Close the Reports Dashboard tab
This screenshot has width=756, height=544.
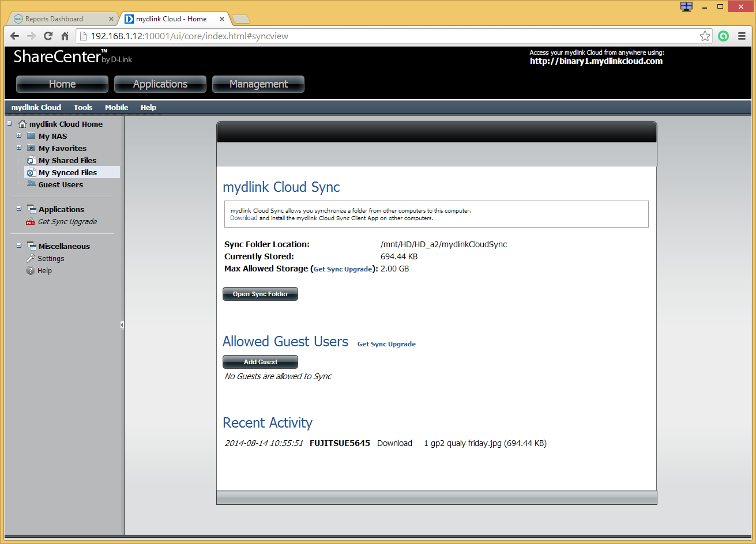pyautogui.click(x=111, y=19)
